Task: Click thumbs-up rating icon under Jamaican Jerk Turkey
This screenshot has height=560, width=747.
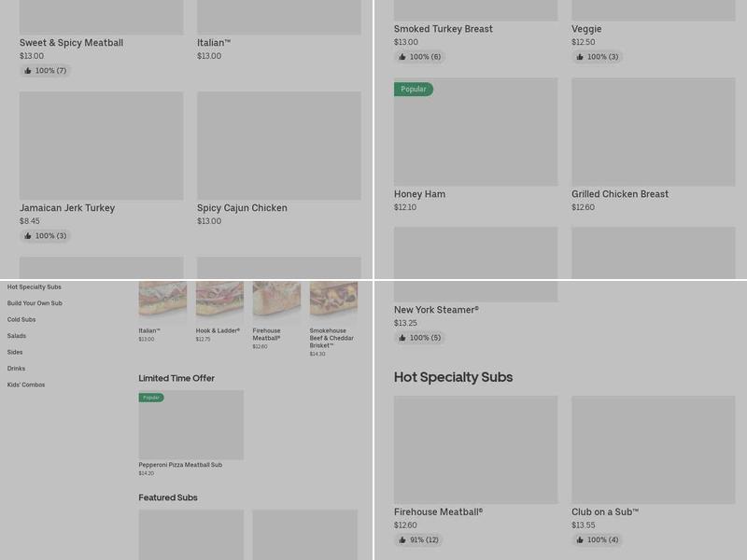Action: click(28, 236)
